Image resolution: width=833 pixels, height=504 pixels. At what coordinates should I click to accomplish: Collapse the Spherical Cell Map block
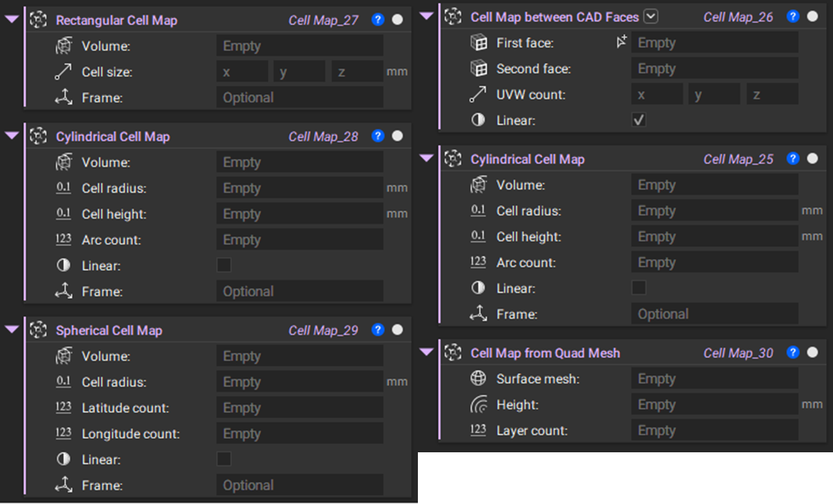click(x=12, y=330)
